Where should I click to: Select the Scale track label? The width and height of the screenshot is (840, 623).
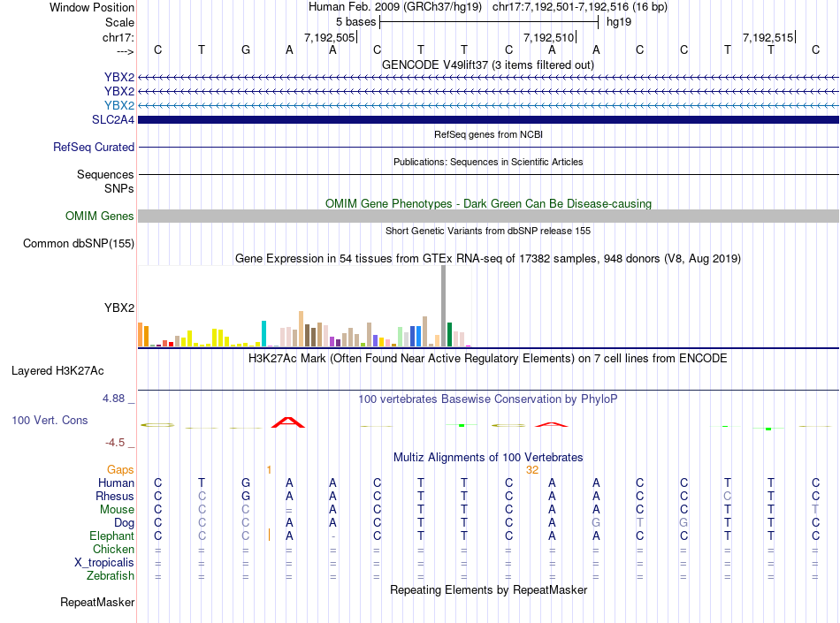coord(119,22)
